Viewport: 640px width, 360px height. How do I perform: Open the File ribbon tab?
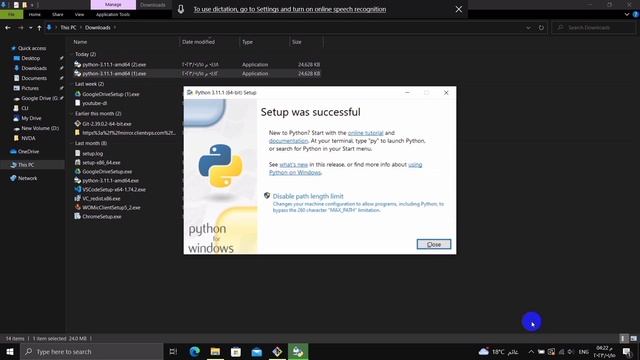[11, 14]
